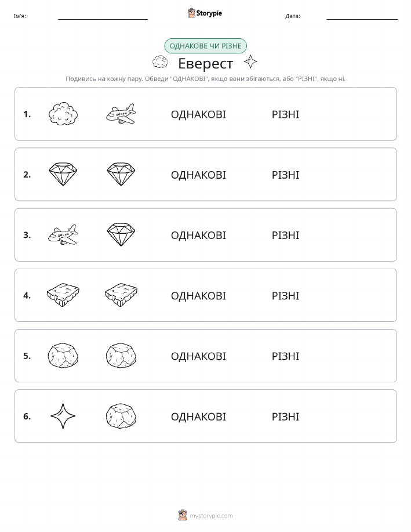The image size is (411, 532).
Task: Choose ОДНАКОВІ for pair 5
Action: point(198,356)
